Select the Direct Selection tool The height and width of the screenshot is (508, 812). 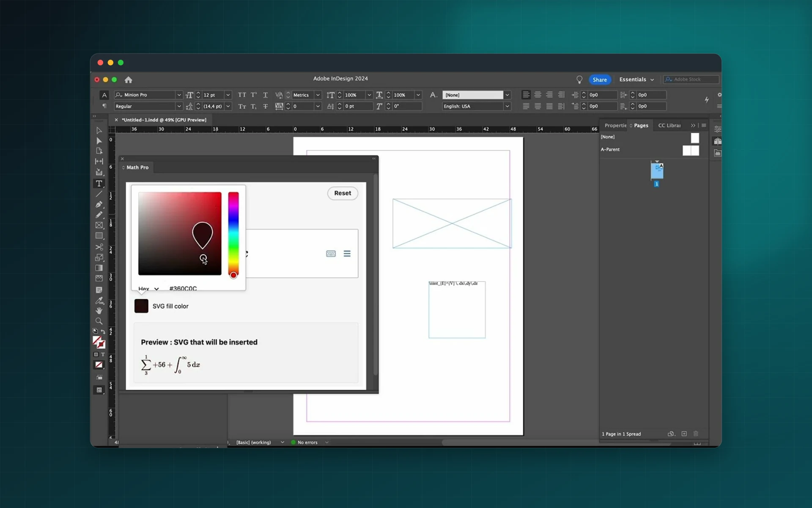(99, 141)
